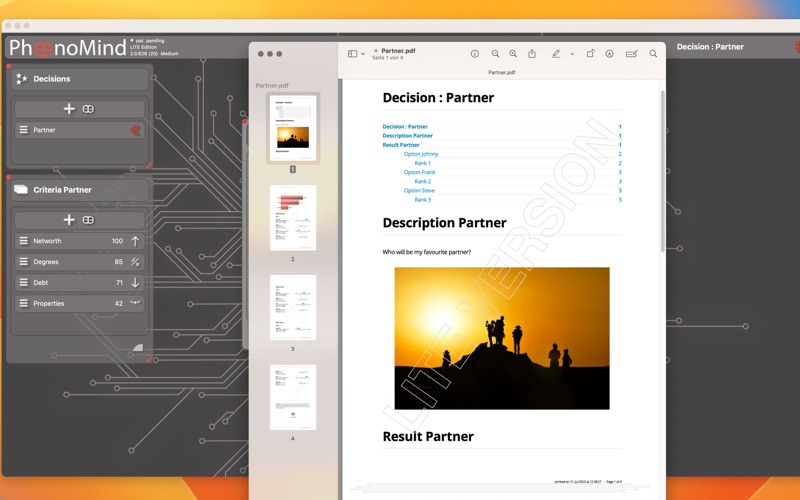Follow 'Option Steve' contents link
The width and height of the screenshot is (800, 500).
(x=419, y=191)
